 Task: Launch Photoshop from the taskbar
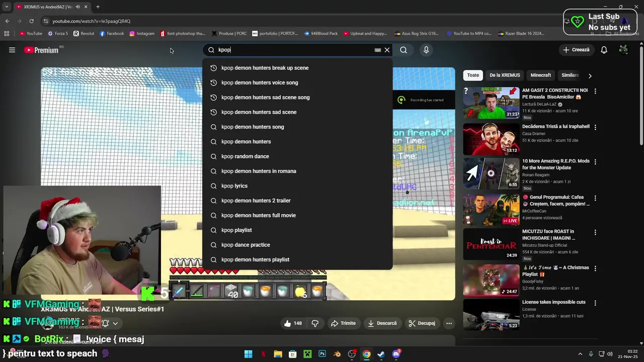(x=322, y=354)
